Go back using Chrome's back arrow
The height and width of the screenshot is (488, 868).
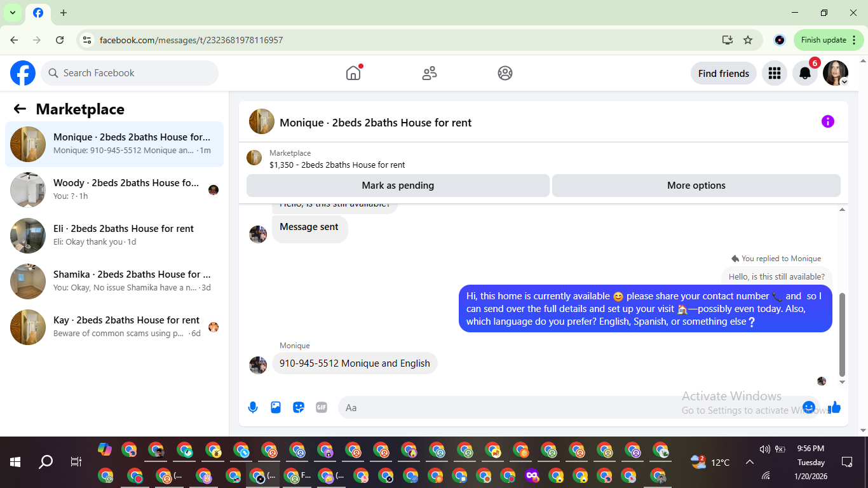click(14, 40)
